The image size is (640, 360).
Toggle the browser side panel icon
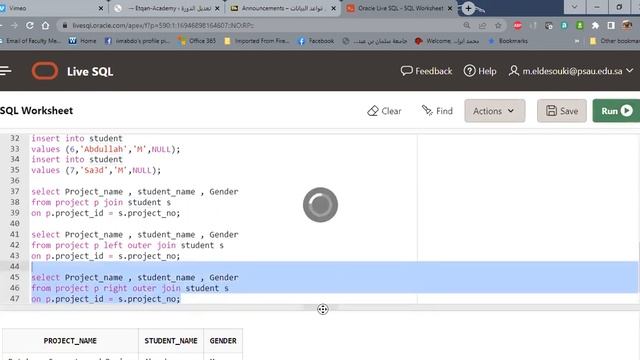611,25
